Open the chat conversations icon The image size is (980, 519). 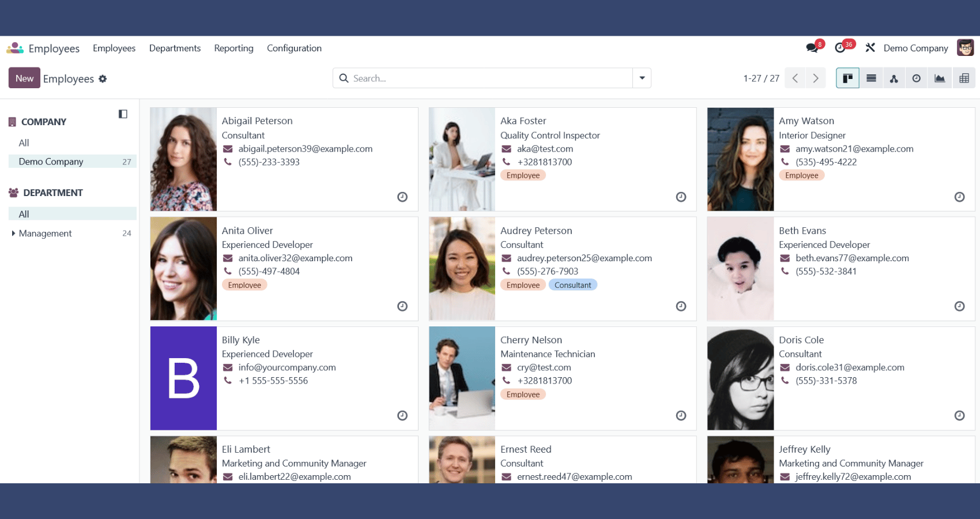pos(812,48)
